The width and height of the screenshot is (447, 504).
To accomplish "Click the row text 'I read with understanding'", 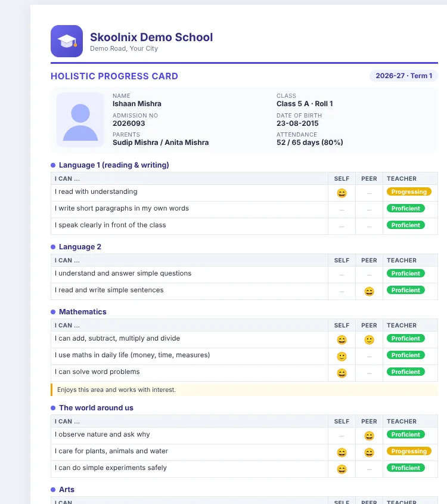I will [96, 191].
